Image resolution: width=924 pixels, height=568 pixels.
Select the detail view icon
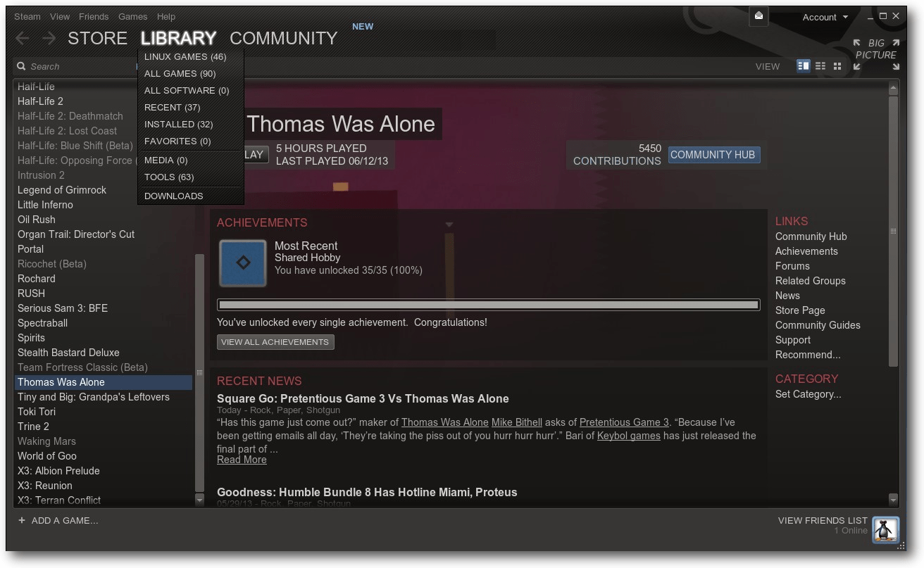[x=804, y=66]
